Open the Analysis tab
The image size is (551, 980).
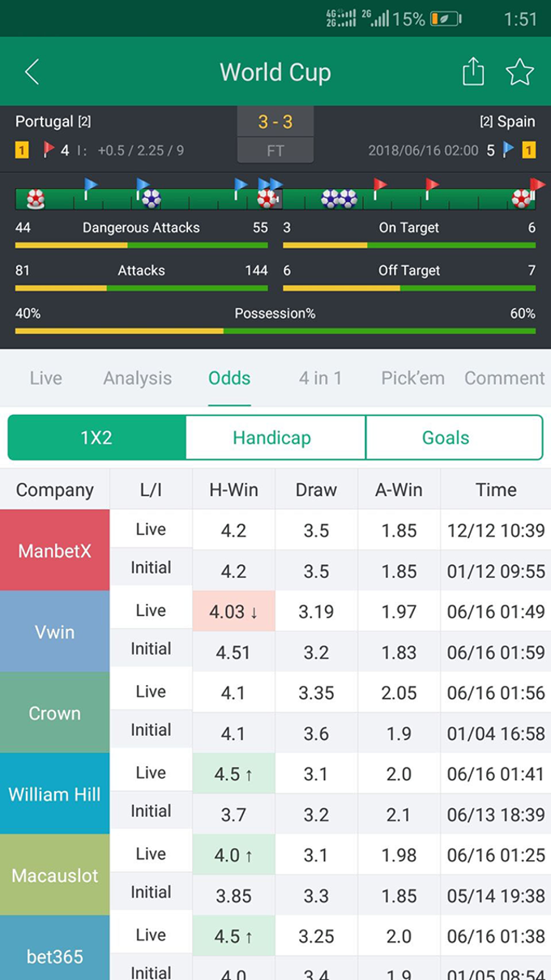tap(138, 378)
